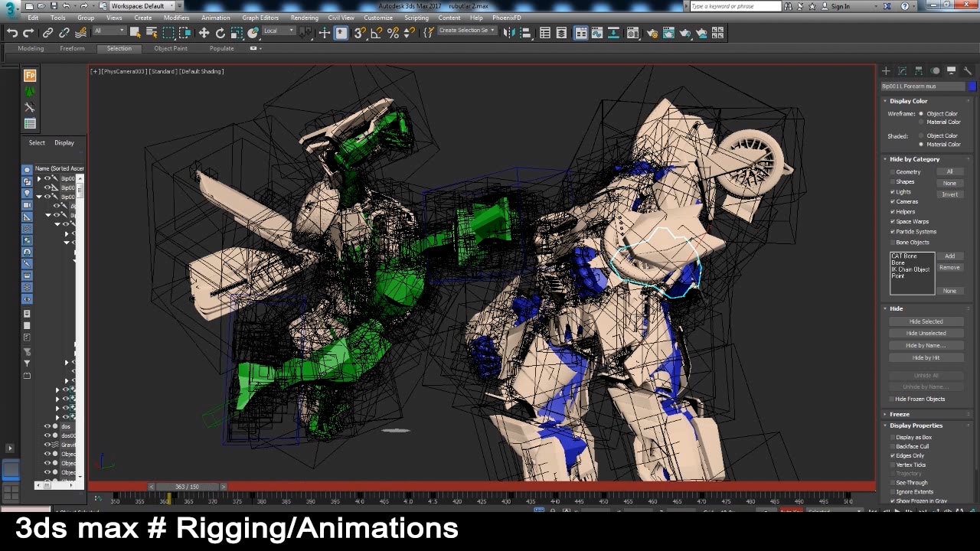Click the FumeFX Fp icon
The height and width of the screenshot is (551, 980).
[x=30, y=75]
